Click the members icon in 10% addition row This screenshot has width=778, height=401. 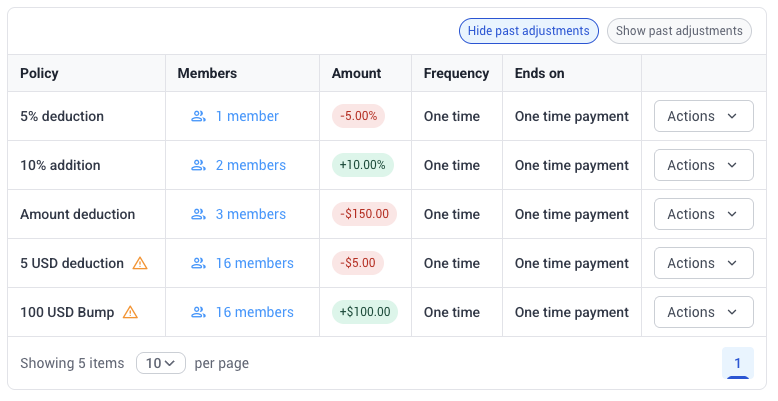[x=198, y=165]
